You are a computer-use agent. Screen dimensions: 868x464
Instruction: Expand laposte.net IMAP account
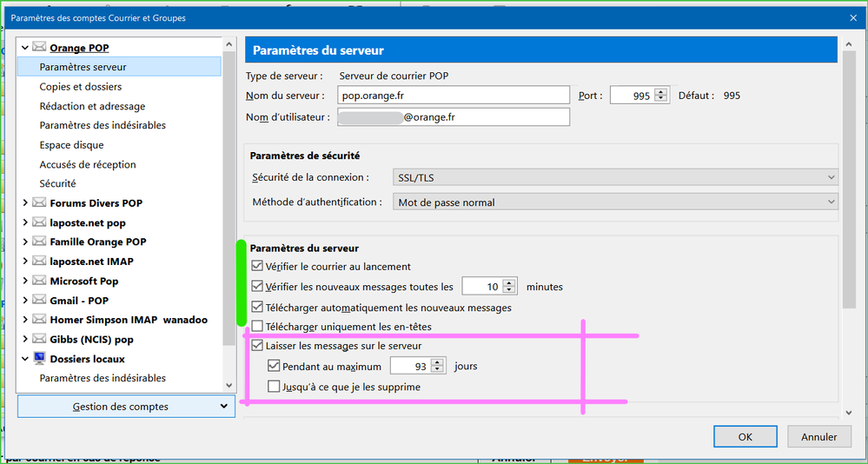click(25, 262)
